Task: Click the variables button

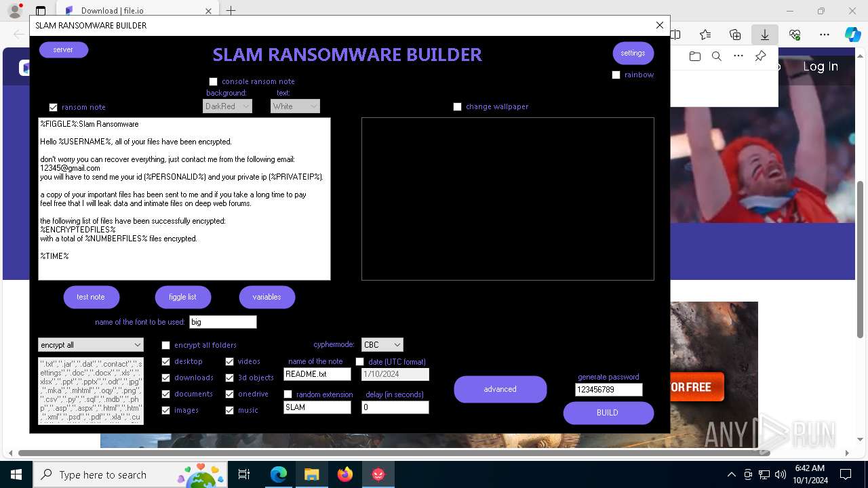Action: click(x=267, y=297)
